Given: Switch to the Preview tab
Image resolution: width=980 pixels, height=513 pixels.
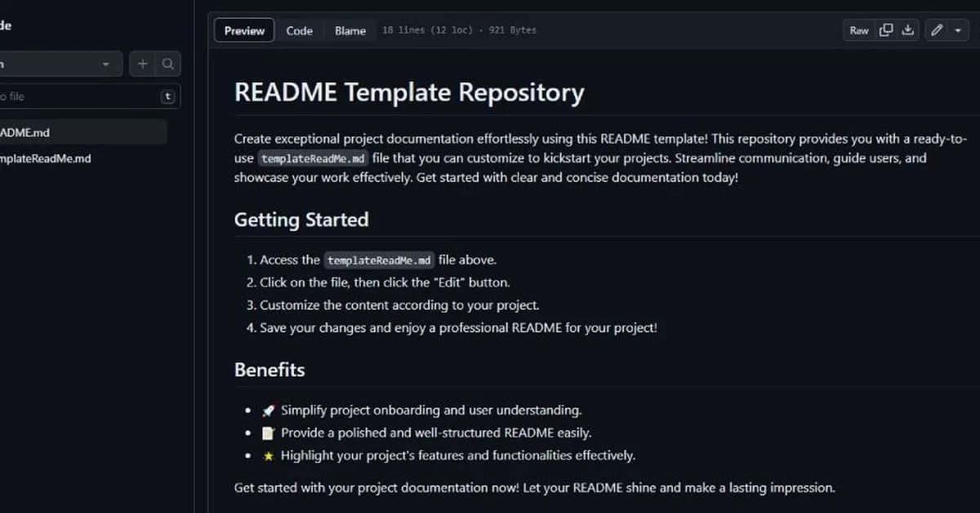Looking at the screenshot, I should [x=244, y=30].
